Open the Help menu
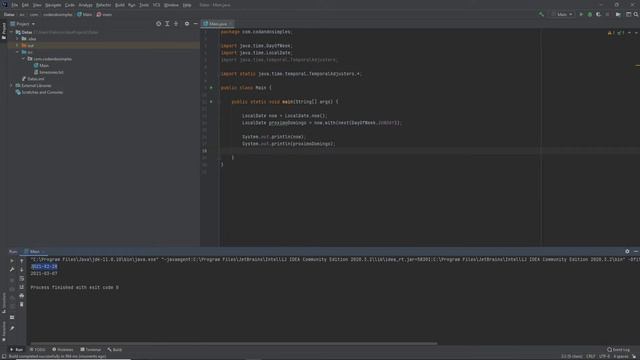Viewport: 640px width, 360px height. tap(187, 5)
